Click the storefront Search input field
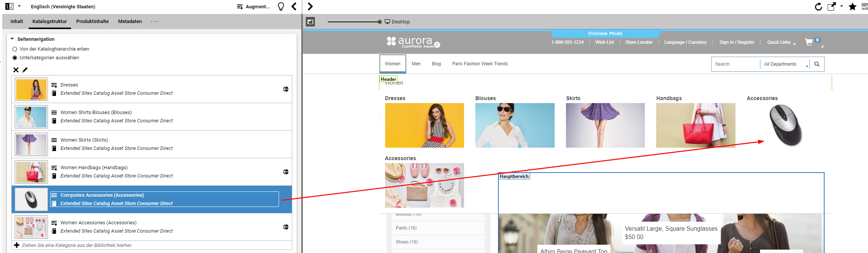868x253 pixels. coord(735,64)
